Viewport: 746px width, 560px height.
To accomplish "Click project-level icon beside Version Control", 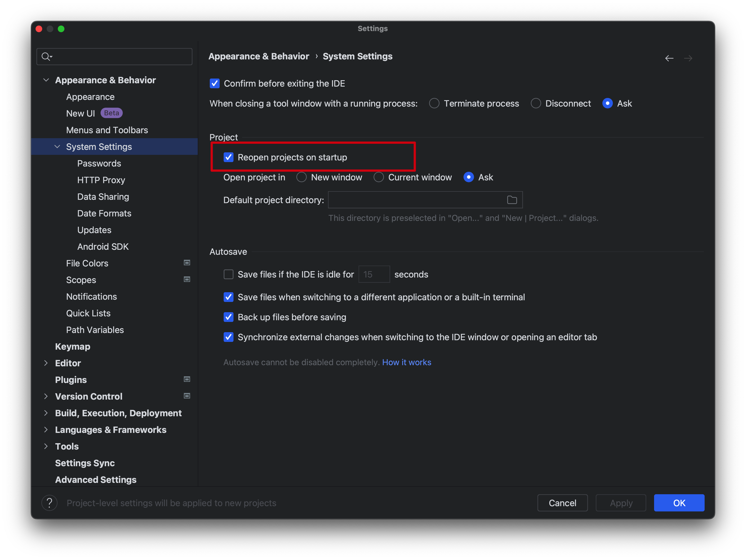I will coord(187,396).
